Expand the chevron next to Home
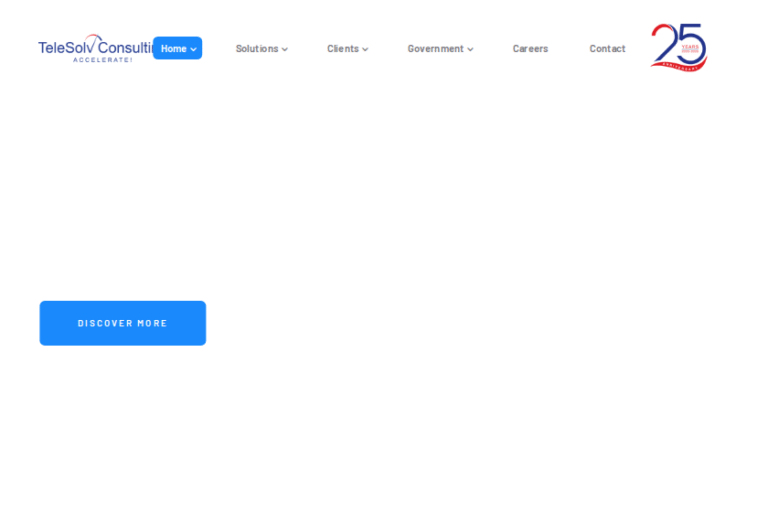 click(x=193, y=49)
